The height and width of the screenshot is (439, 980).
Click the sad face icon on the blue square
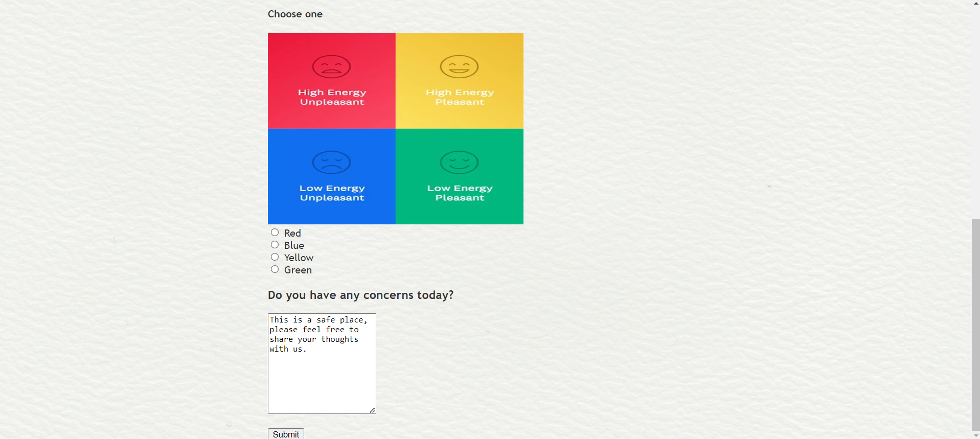pos(331,163)
